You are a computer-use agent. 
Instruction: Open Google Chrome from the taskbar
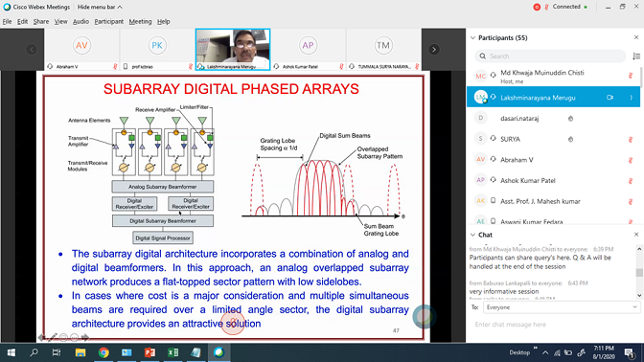[x=103, y=352]
